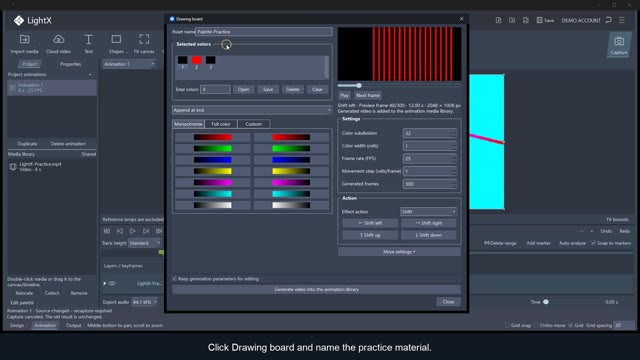Switch to the Output tab

pos(73,325)
